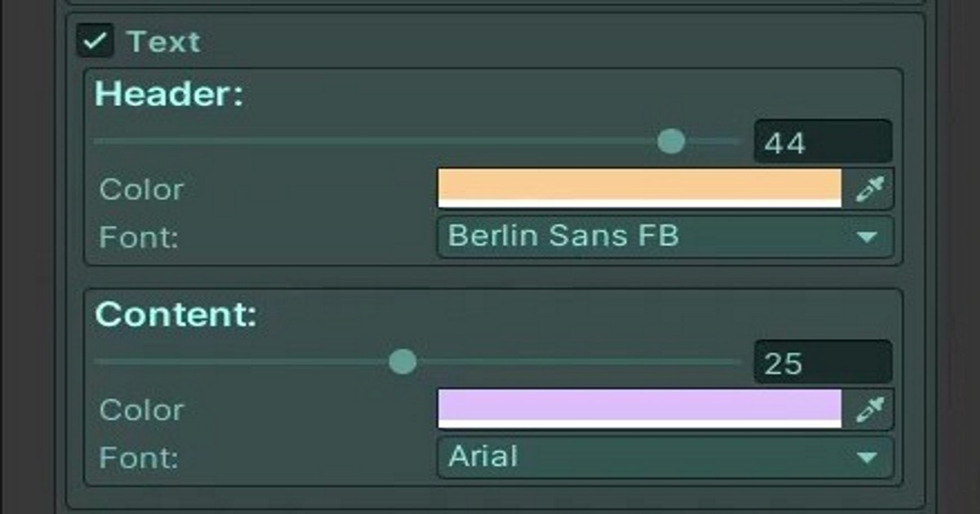Click the Content slider handle

(402, 360)
